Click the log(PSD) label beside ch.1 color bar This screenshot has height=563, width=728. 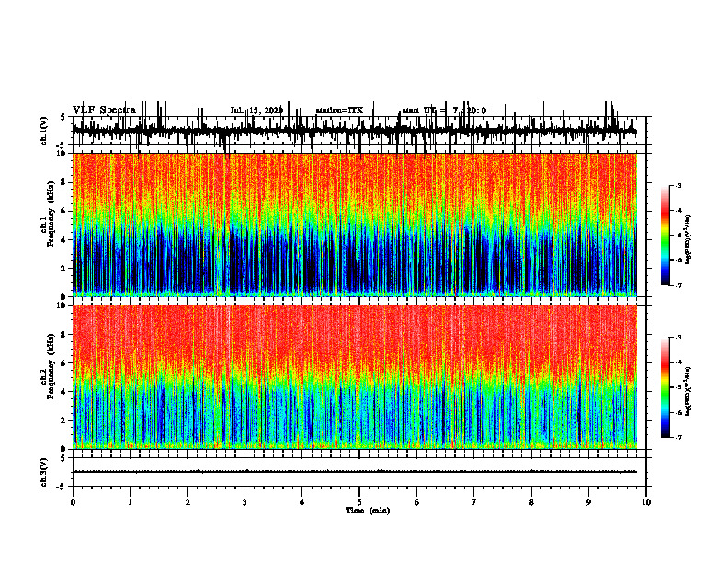(688, 240)
